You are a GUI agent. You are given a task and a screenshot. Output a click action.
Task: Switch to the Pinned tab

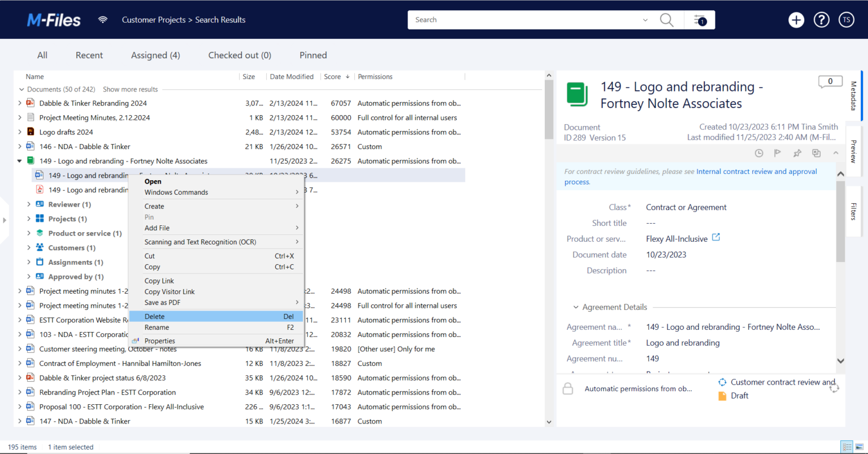pos(313,55)
